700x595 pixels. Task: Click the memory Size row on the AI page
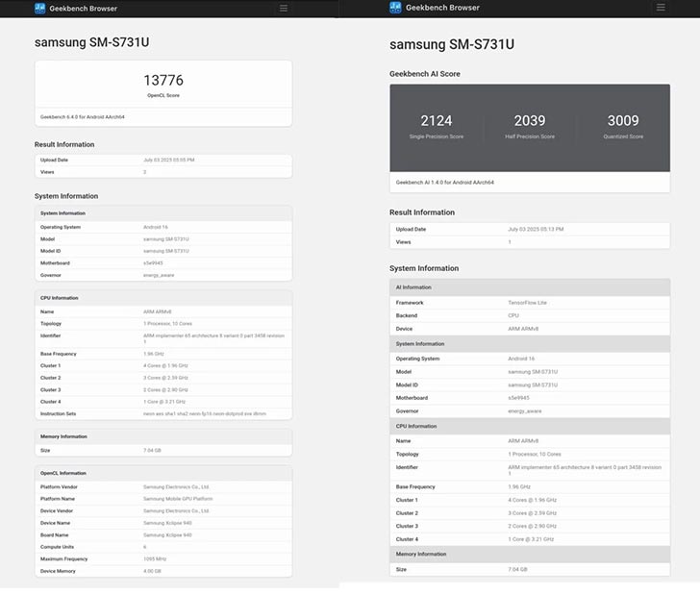530,570
